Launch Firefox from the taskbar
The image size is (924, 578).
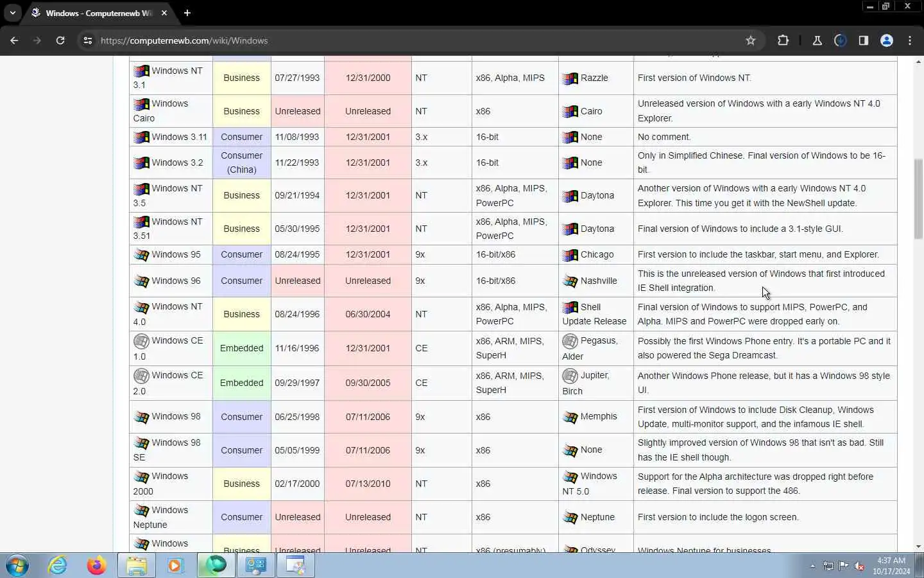[97, 566]
